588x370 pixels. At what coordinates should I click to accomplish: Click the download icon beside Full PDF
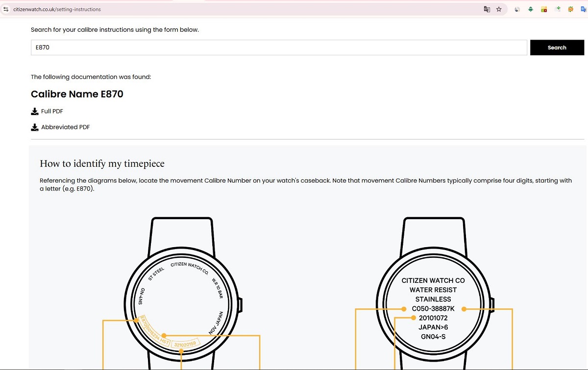(x=35, y=112)
